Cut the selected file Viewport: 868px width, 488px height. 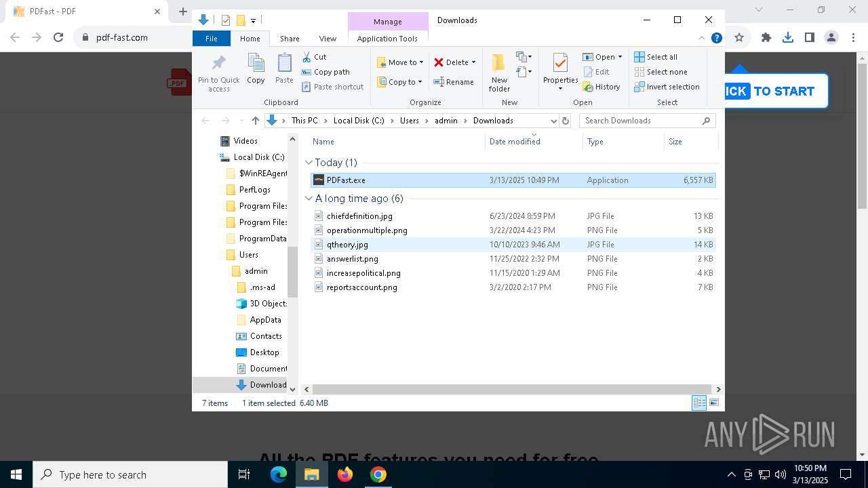pos(314,57)
